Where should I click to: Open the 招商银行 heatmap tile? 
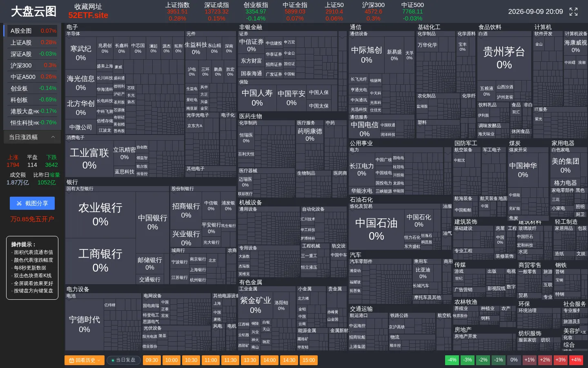tap(186, 210)
